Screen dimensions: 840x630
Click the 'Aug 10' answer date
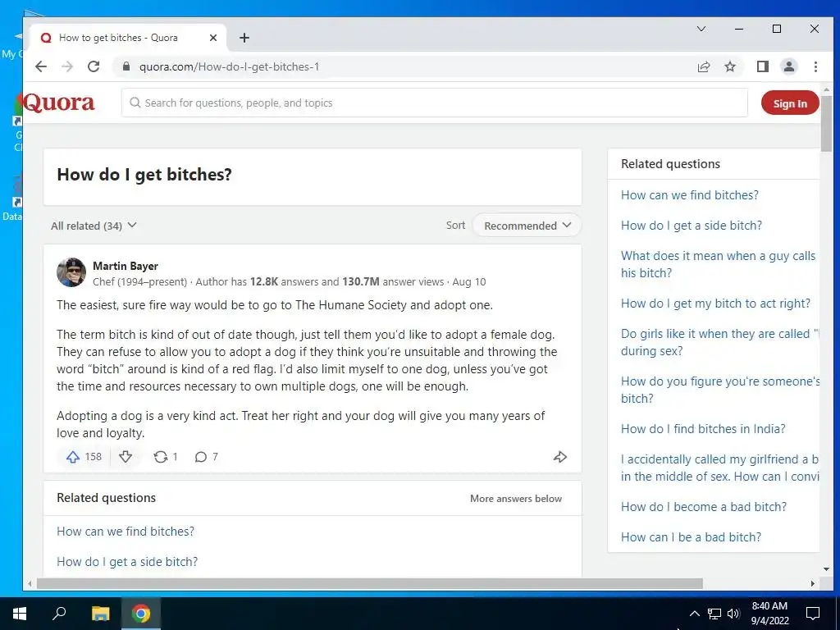(468, 282)
